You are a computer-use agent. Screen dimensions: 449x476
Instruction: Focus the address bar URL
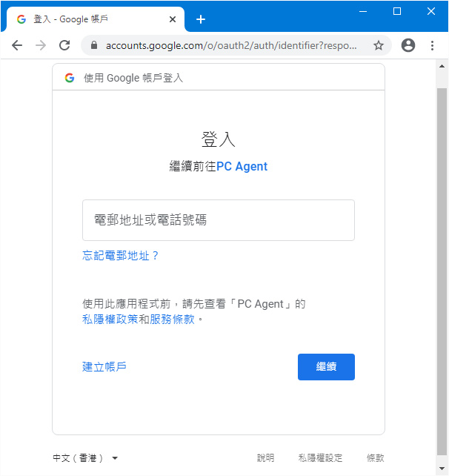pyautogui.click(x=231, y=45)
